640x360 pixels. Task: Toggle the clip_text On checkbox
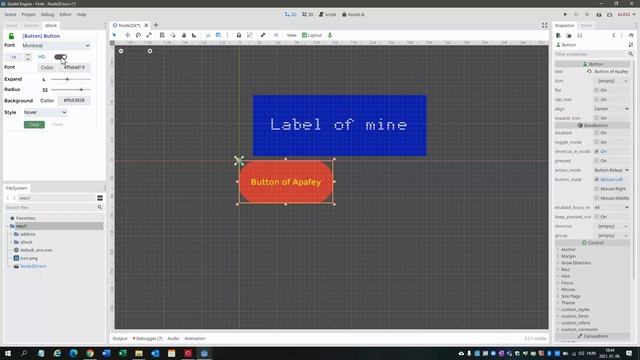pyautogui.click(x=597, y=99)
